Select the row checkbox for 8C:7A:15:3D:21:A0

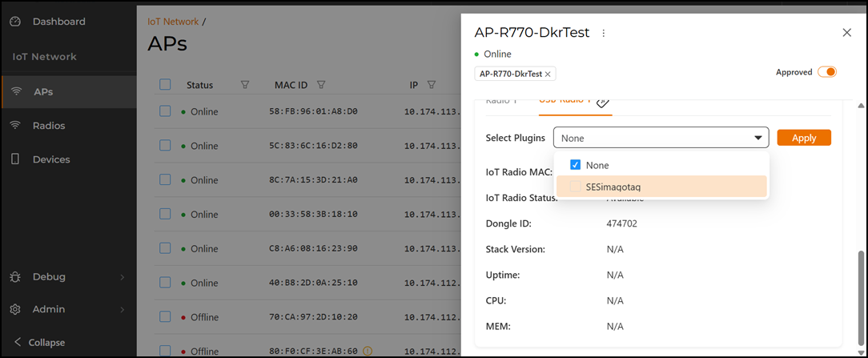point(165,180)
